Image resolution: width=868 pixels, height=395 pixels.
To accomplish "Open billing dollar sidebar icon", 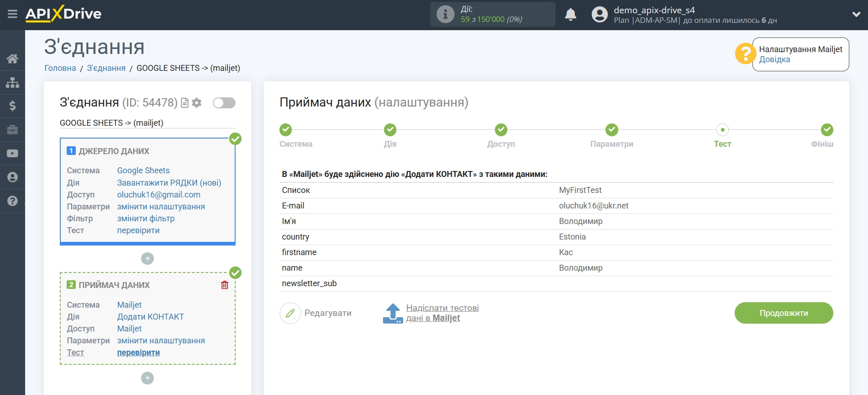I will (x=12, y=106).
